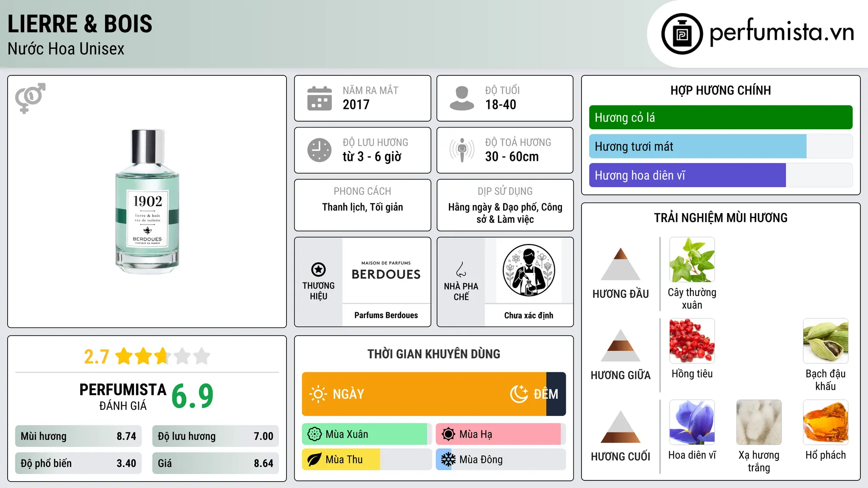Click the PERFUMISTA ĐÁNH GIÁ label
The width and height of the screenshot is (868, 488).
coord(123,396)
